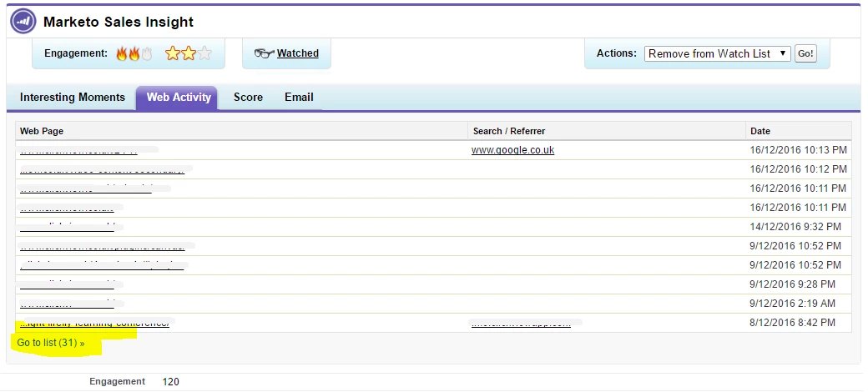Open web page link dated 8/12/2016 8:42 PM

coord(94,323)
